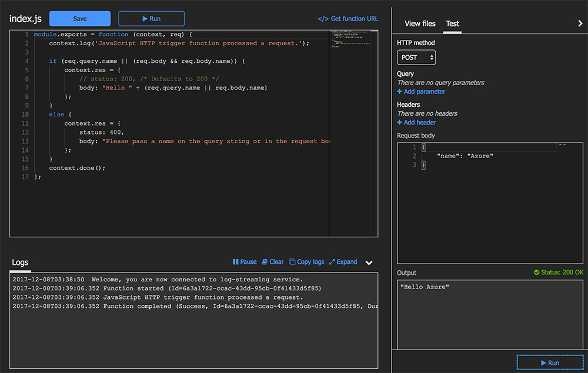Click the "There are no headers" text
588x373 pixels.
point(427,113)
